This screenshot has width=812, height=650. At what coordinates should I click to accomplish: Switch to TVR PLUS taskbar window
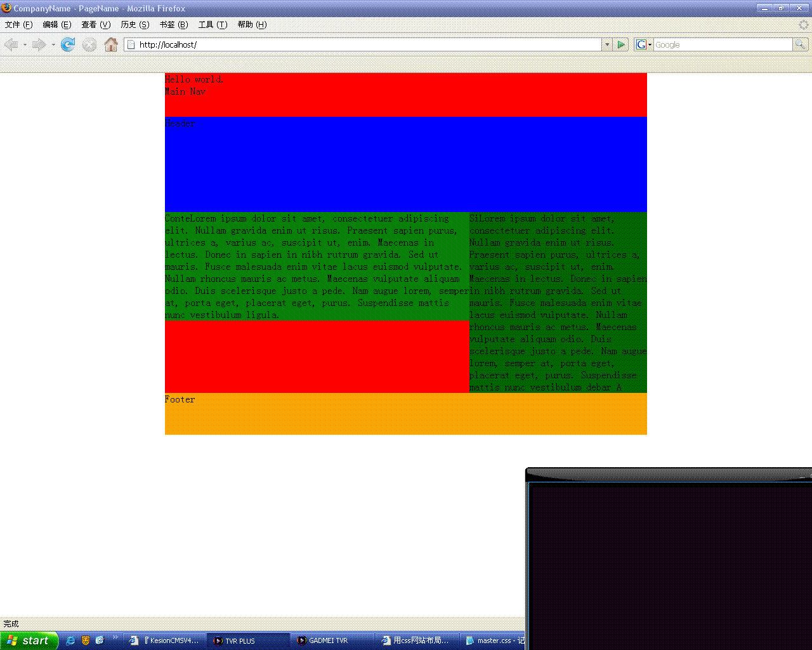[249, 640]
